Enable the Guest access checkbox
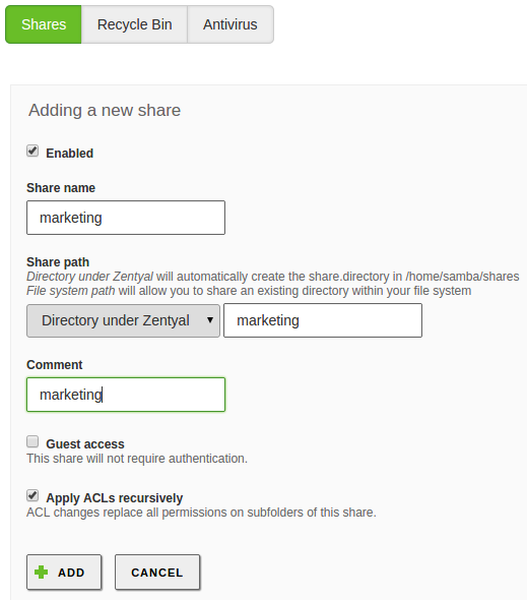Viewport: 527px width, 600px height. pos(33,442)
